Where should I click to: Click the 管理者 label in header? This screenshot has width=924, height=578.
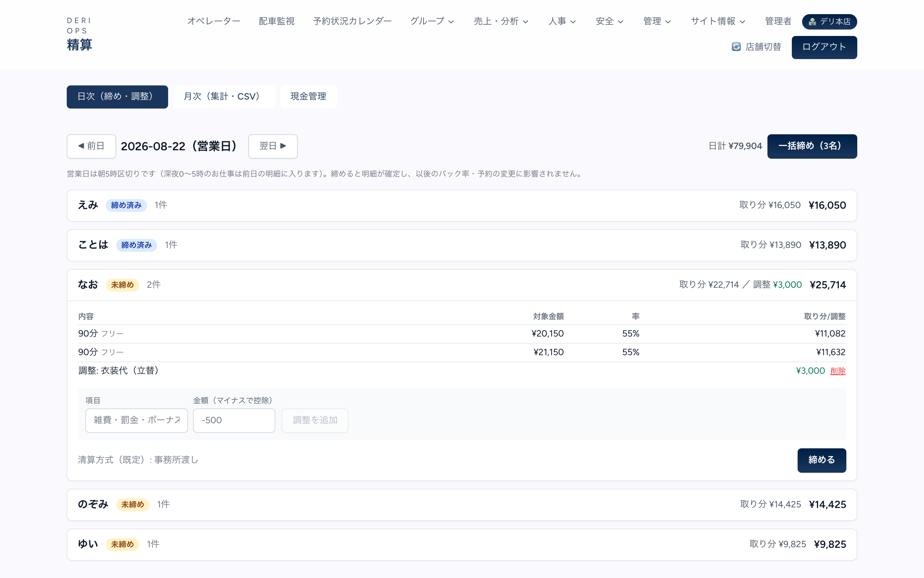click(778, 21)
